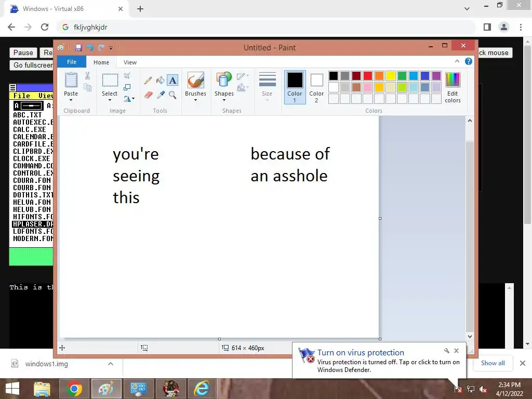Pick the red color swatch
Screen dimensions: 532x399
368,76
